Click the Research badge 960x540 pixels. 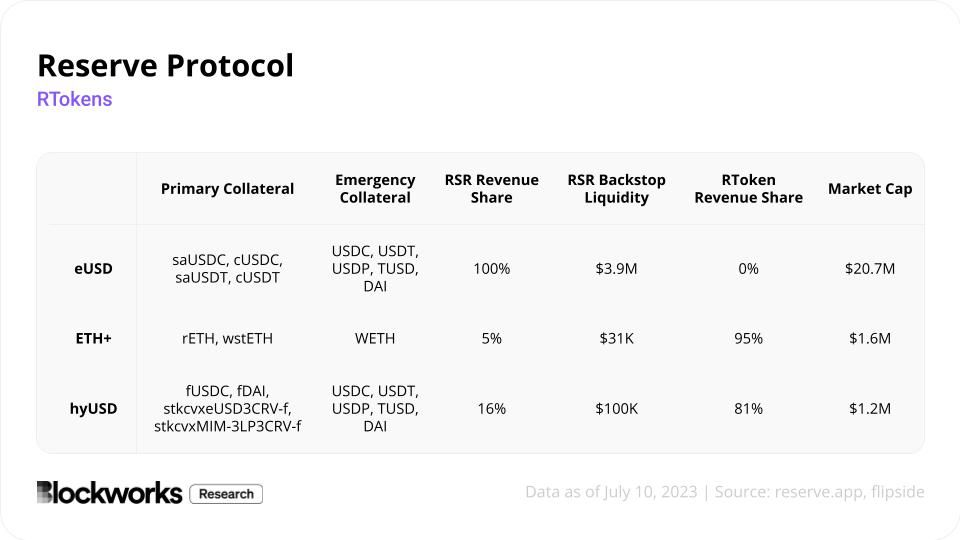226,494
